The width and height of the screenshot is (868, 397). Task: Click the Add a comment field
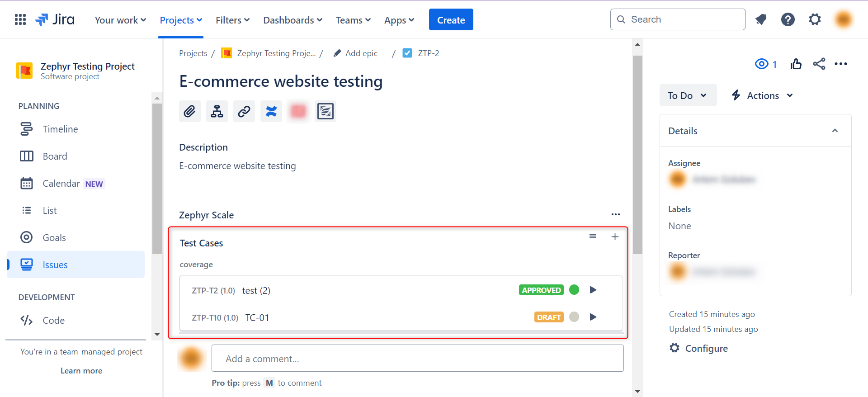pyautogui.click(x=417, y=359)
